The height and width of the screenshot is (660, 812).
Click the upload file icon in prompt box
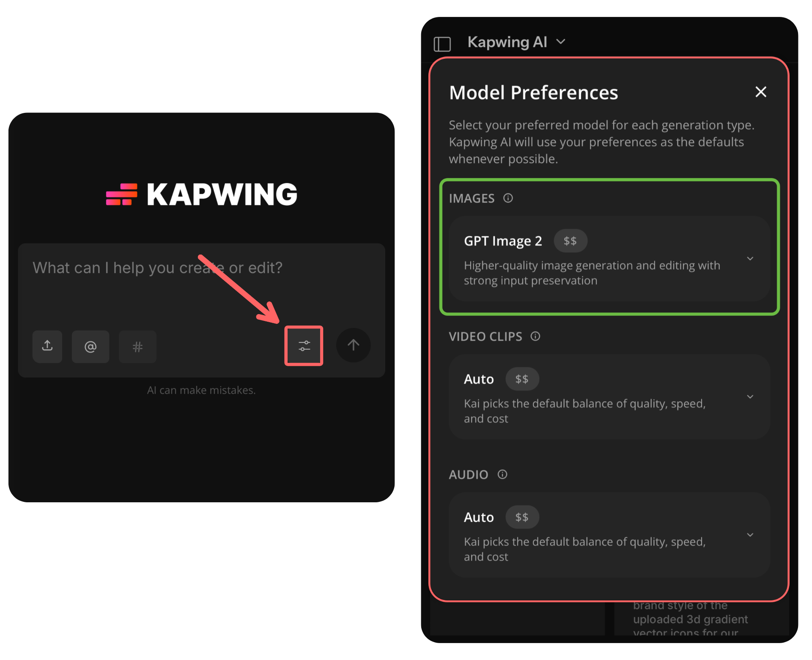coord(47,346)
